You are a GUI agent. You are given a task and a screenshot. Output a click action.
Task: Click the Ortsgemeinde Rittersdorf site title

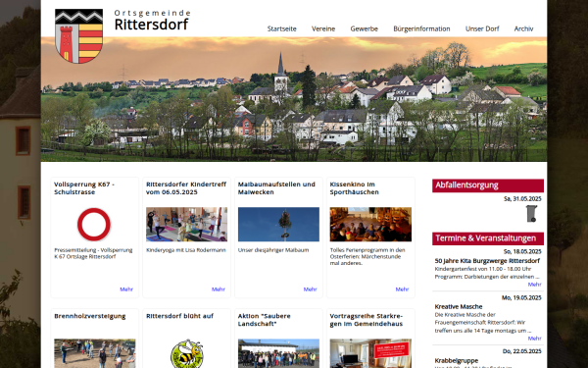click(x=152, y=21)
